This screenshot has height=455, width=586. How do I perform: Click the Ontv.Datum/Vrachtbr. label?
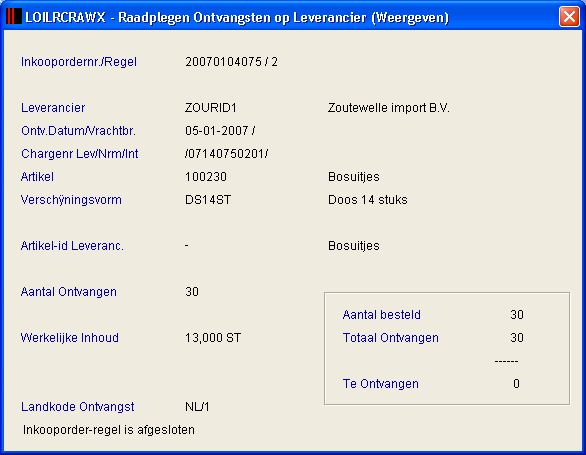click(x=78, y=131)
